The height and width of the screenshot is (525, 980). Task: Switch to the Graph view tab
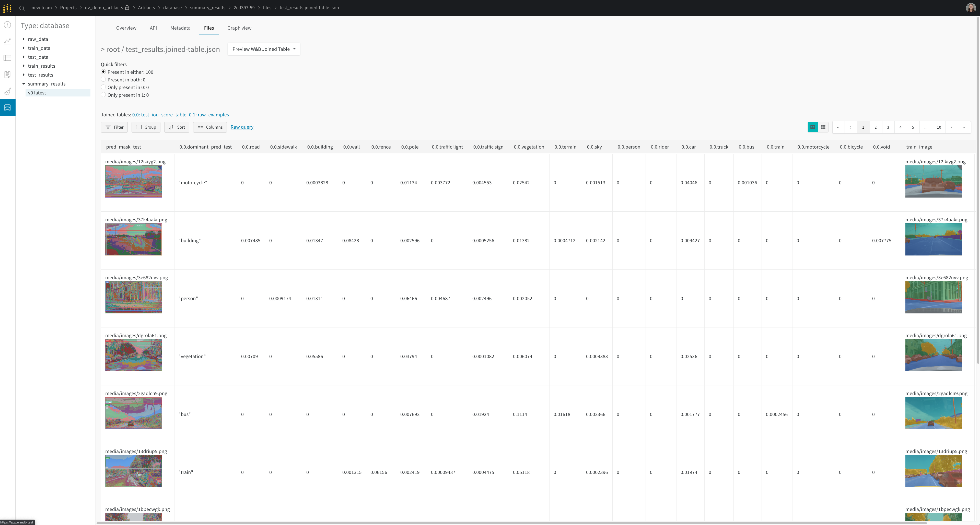[239, 28]
